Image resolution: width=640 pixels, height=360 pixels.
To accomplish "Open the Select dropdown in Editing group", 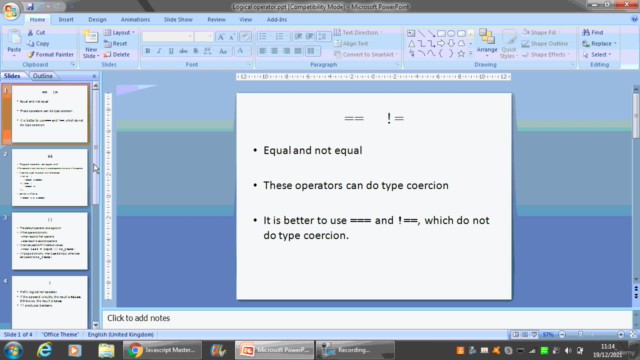I will click(597, 54).
